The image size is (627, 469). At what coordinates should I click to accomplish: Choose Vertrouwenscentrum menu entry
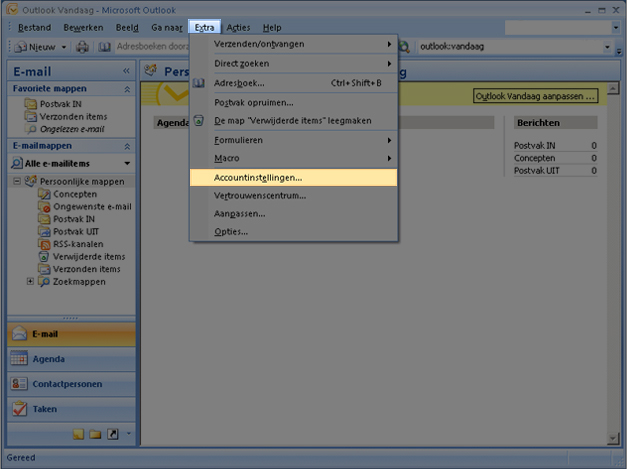click(x=294, y=196)
